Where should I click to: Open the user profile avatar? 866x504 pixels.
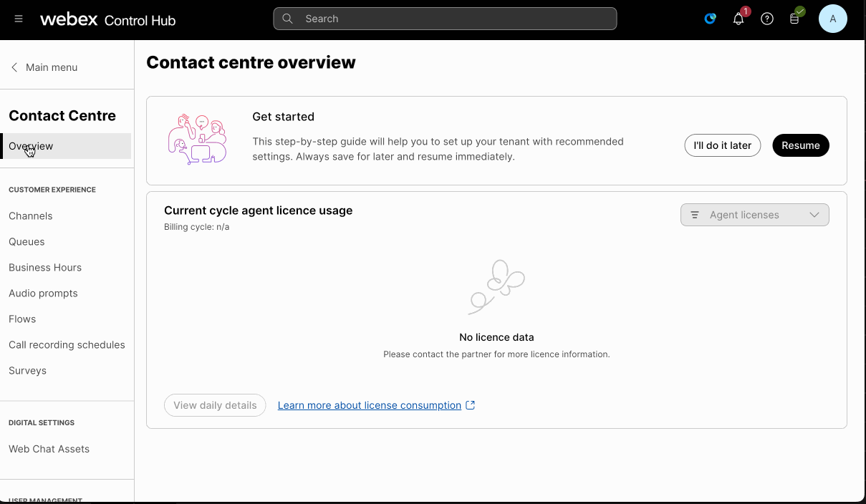click(832, 19)
